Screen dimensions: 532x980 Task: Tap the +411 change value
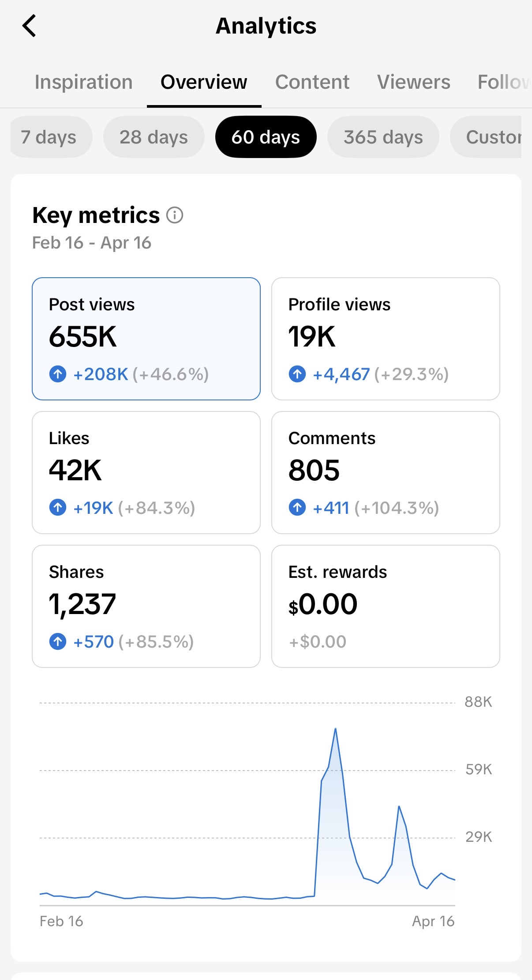click(331, 508)
